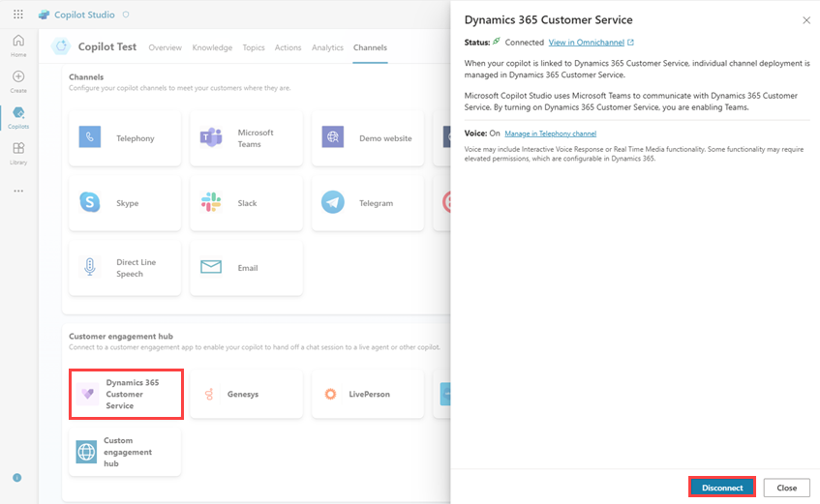
Task: Open Create in the left sidebar
Action: click(x=18, y=81)
